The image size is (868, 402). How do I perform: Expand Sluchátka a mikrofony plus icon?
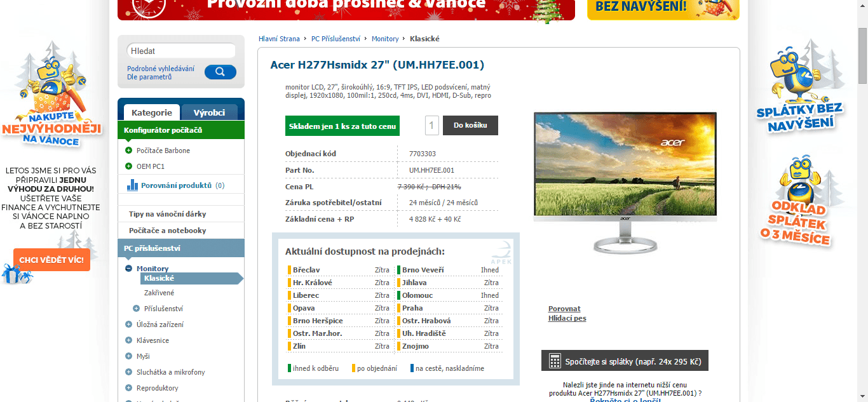[129, 372]
